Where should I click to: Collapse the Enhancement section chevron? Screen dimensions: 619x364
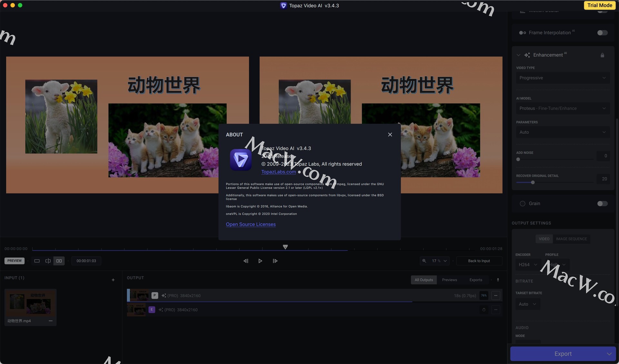pyautogui.click(x=518, y=55)
